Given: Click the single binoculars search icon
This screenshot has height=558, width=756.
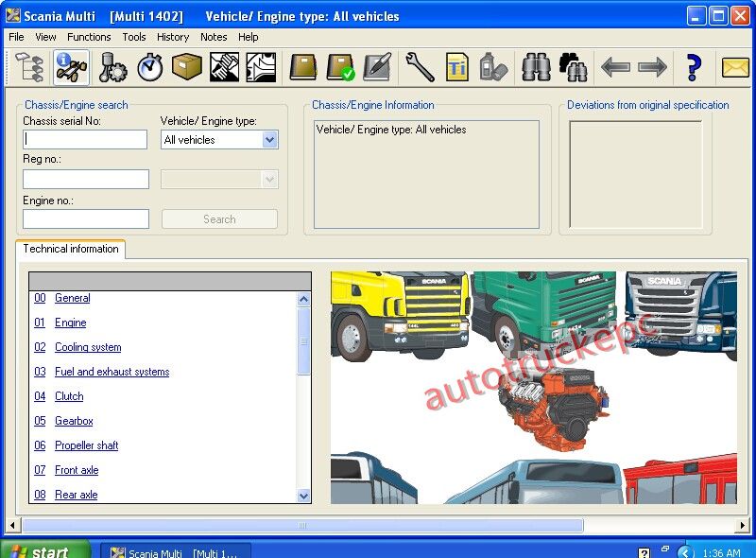Looking at the screenshot, I should click(x=536, y=67).
